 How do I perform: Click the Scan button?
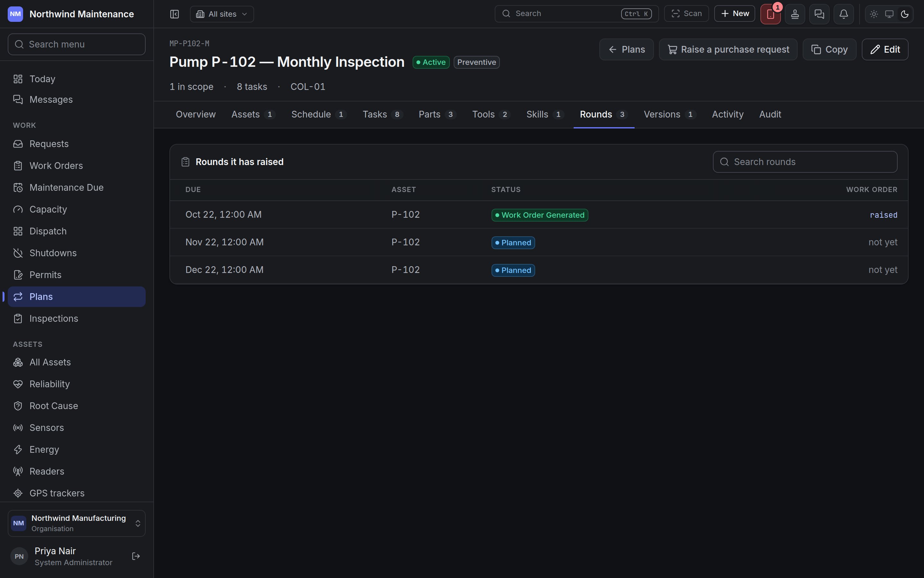point(687,14)
